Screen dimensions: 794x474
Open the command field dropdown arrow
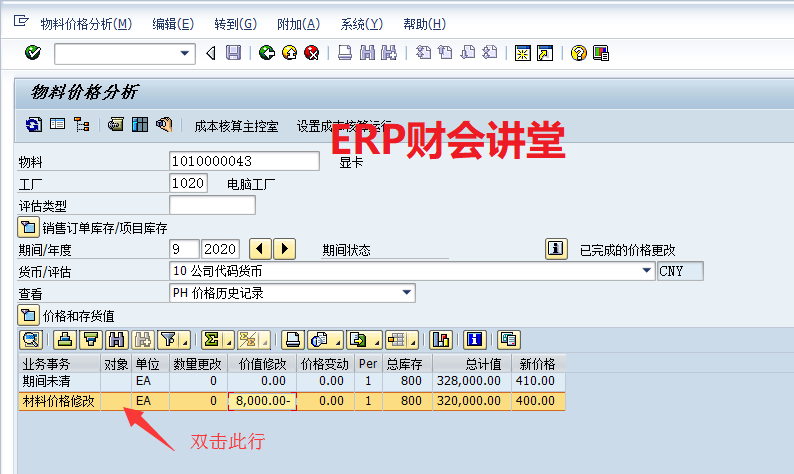(x=185, y=53)
